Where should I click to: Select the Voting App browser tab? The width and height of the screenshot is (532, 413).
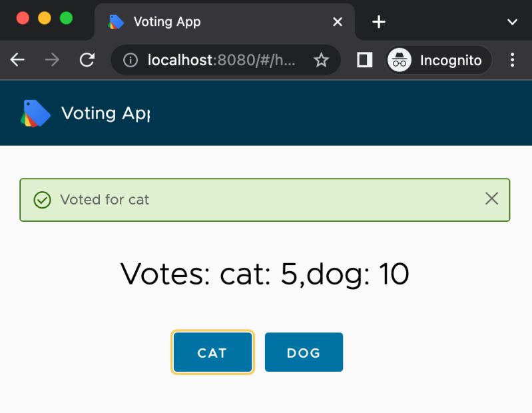coord(200,22)
